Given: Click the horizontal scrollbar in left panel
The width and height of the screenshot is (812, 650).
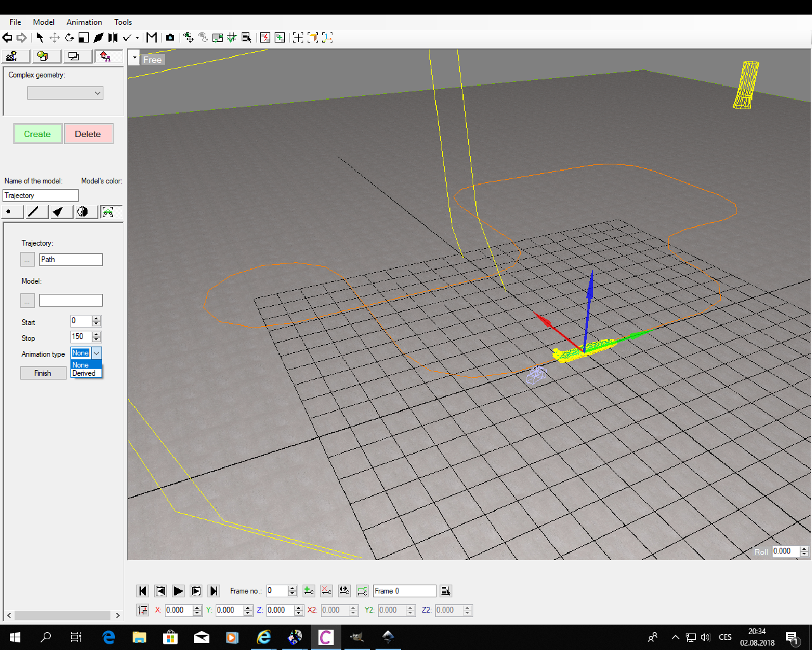Looking at the screenshot, I should [x=62, y=615].
